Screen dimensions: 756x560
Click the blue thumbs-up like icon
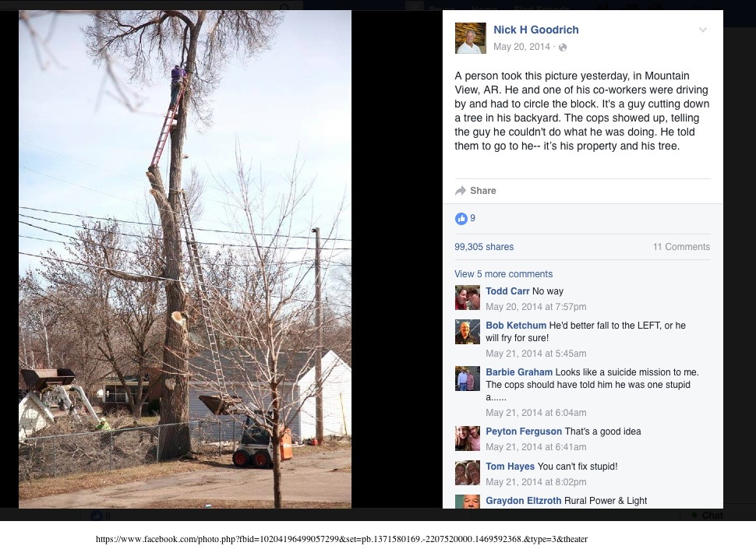pos(461,219)
